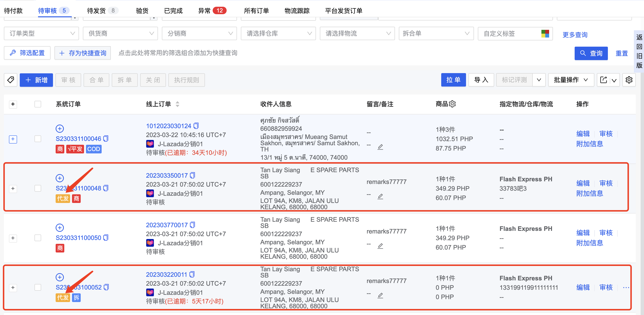Open the table settings gear icon

coord(629,80)
